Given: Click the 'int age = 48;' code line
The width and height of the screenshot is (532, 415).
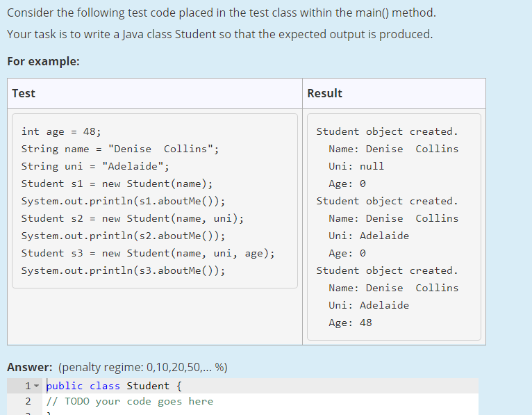Looking at the screenshot, I should (61, 131).
